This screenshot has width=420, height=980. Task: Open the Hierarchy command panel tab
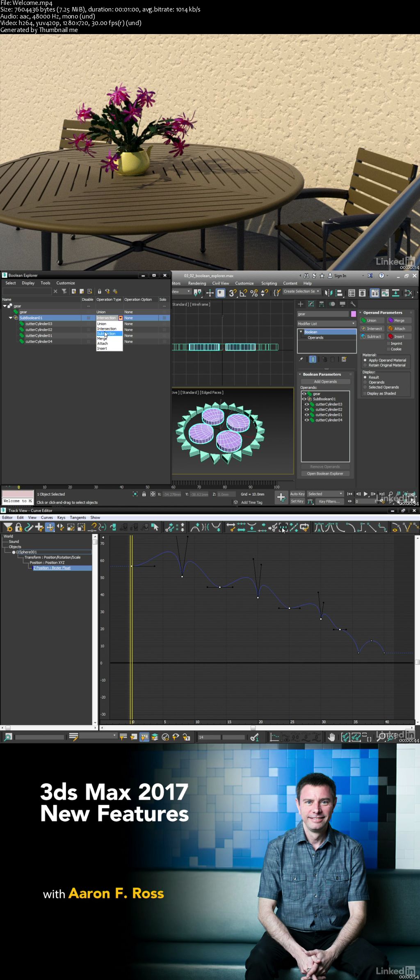tap(322, 304)
